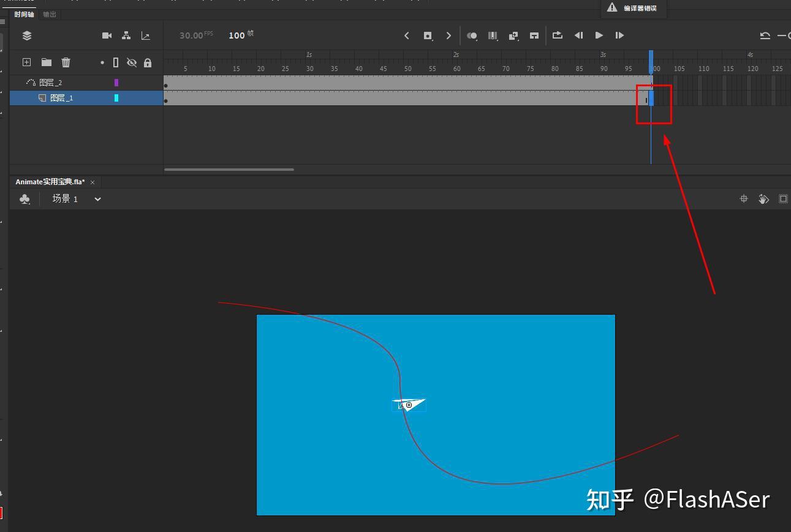
Task: Close the Animate实用宝典.fla document tab
Action: pyautogui.click(x=93, y=182)
